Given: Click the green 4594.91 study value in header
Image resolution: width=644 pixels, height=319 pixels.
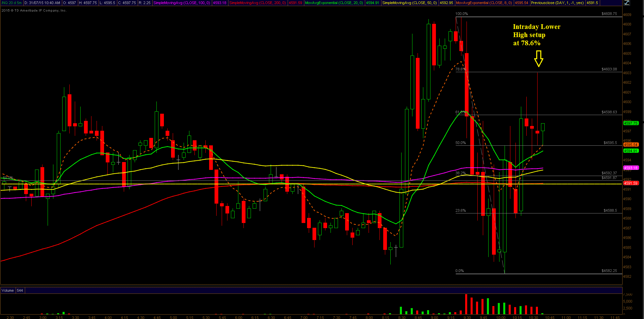Looking at the screenshot, I should click(372, 3).
